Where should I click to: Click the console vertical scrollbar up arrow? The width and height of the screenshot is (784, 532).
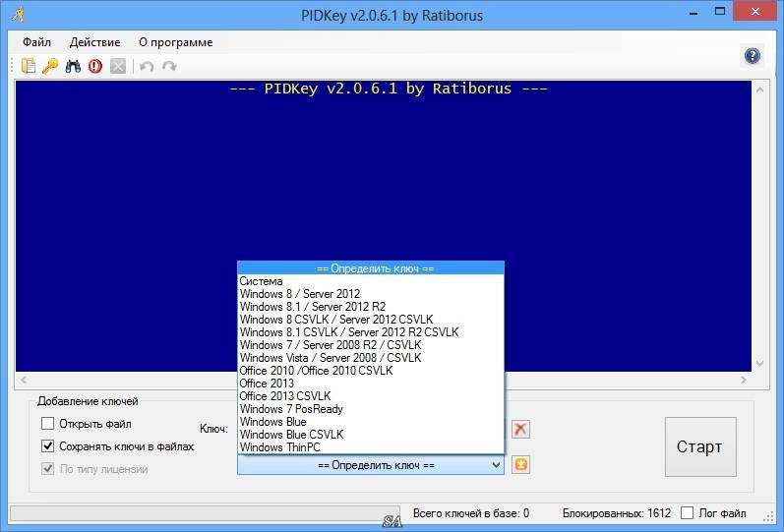(x=760, y=89)
